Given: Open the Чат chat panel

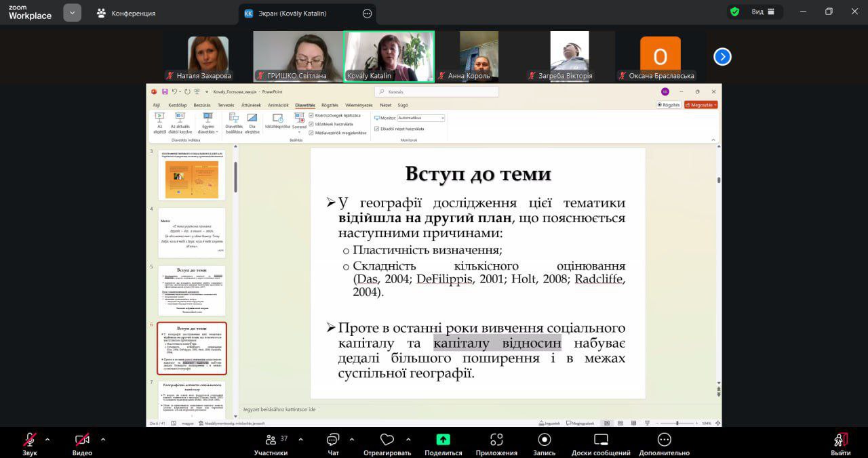Looking at the screenshot, I should [x=333, y=440].
